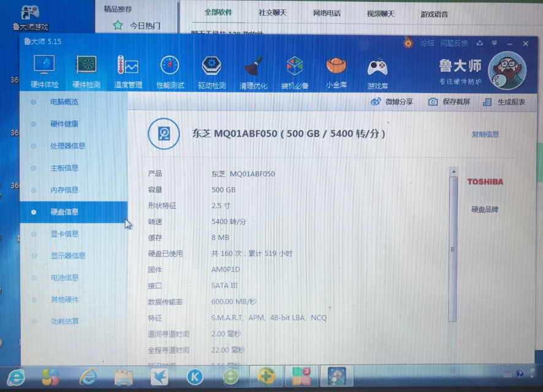Image resolution: width=543 pixels, height=392 pixels.
Task: Click the transfer rate value 600.00 MB/秒
Action: tap(234, 301)
